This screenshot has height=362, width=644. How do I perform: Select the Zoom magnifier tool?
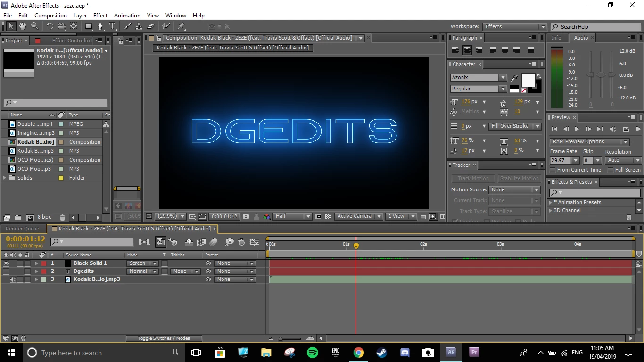click(x=35, y=26)
